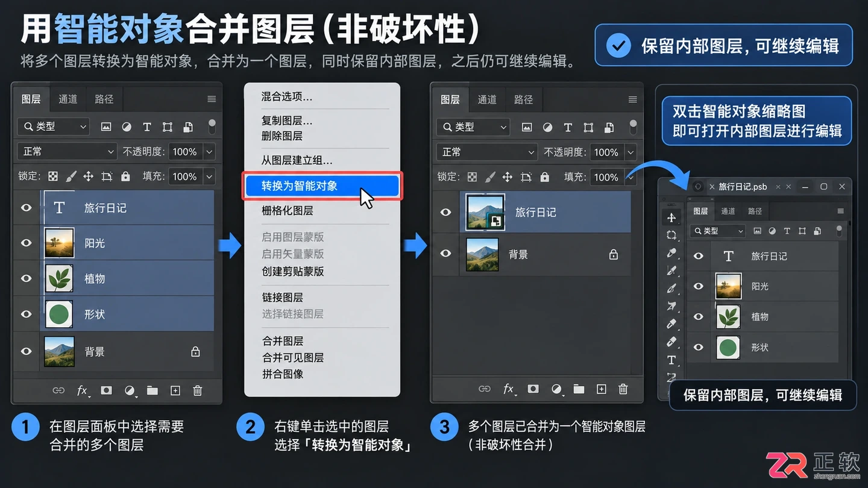Hide 阳光 layer in 旅行日记.psb window

pyautogui.click(x=699, y=286)
